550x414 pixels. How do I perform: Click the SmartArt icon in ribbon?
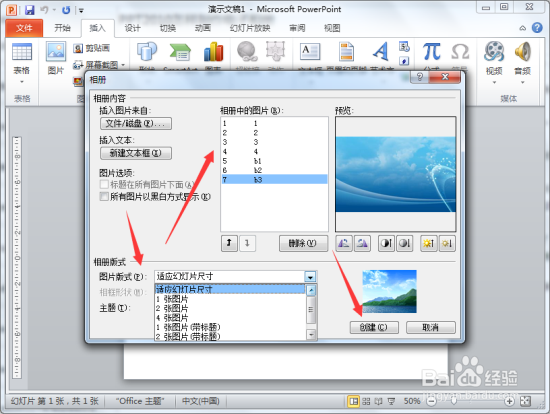click(180, 52)
